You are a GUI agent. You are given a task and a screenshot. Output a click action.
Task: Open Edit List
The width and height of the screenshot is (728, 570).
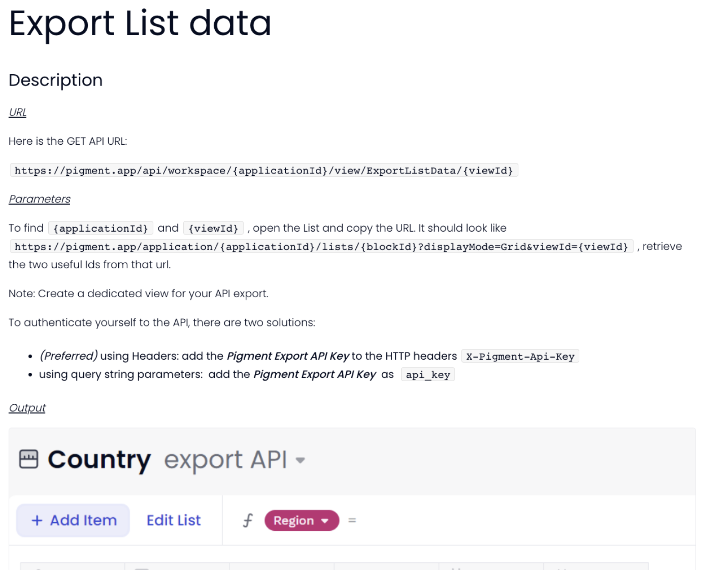tap(173, 520)
